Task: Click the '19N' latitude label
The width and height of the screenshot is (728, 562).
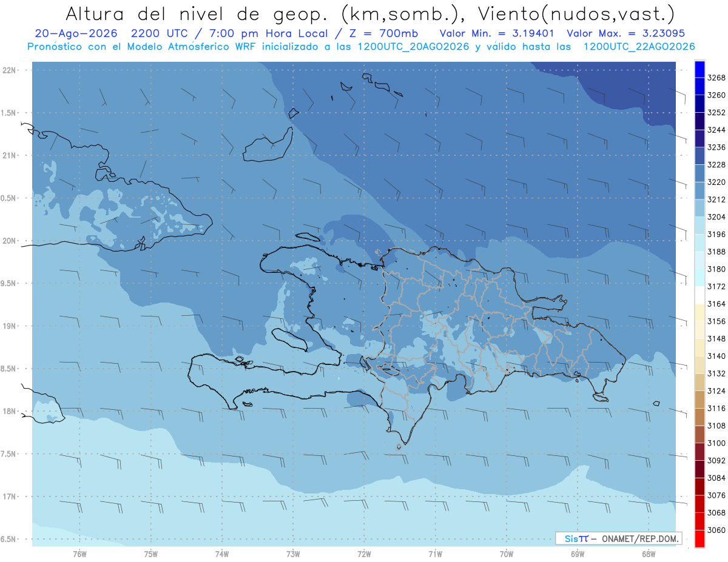Action: (x=10, y=326)
